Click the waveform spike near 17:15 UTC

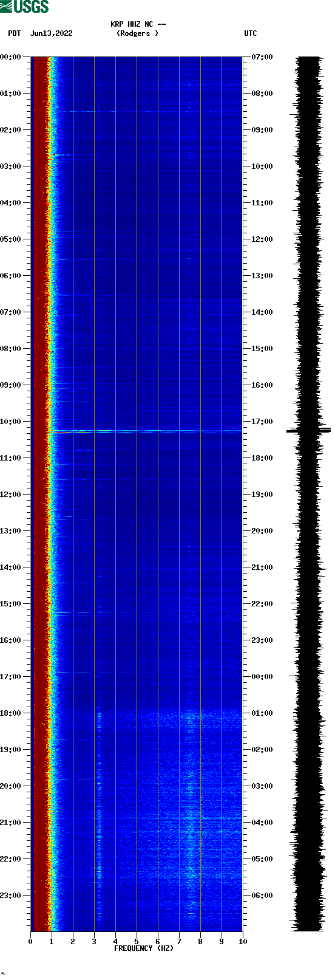308,431
